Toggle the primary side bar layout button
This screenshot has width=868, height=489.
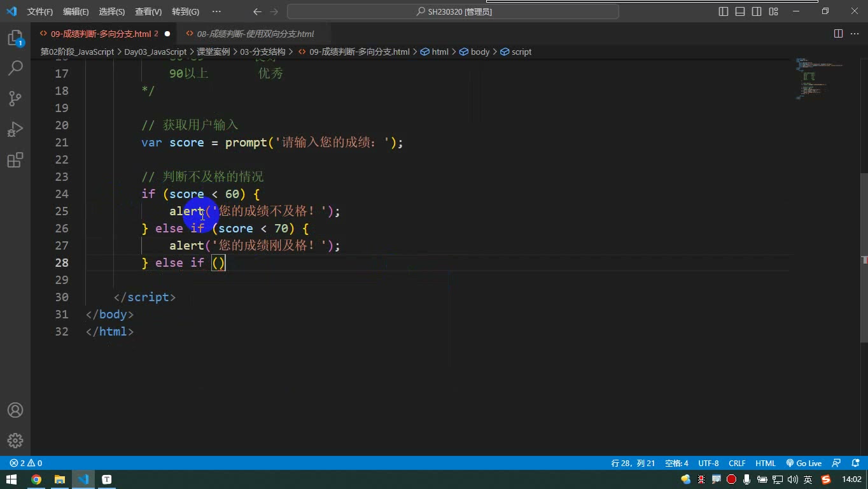point(724,11)
